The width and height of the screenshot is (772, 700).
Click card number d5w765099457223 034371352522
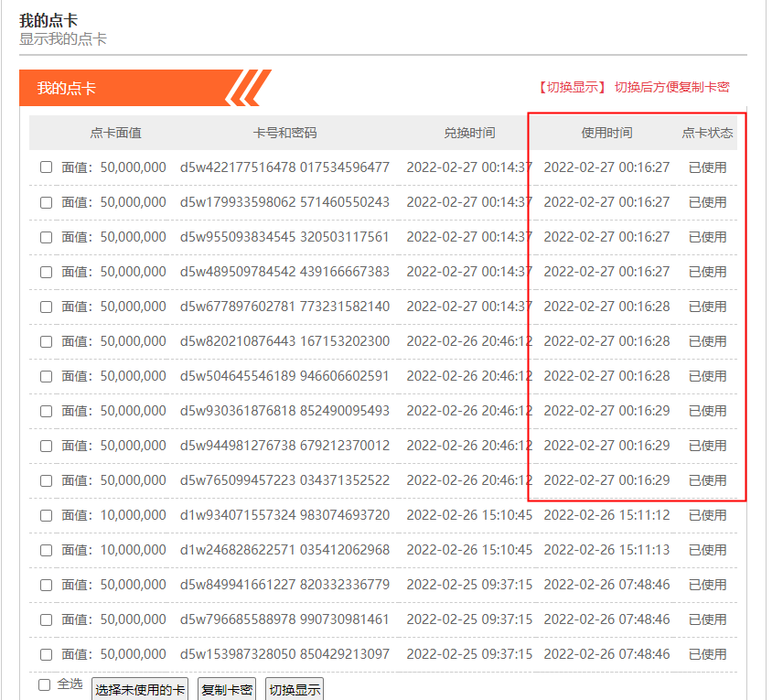(x=284, y=480)
